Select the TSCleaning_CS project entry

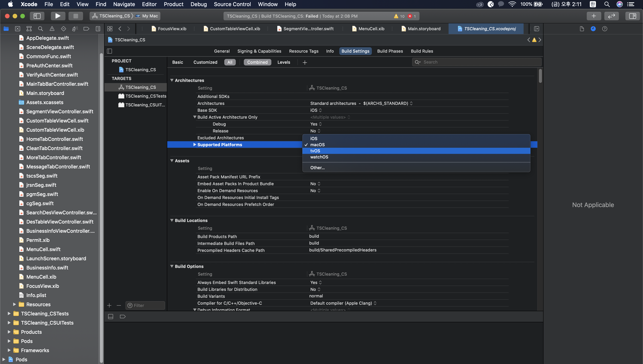(x=136, y=69)
